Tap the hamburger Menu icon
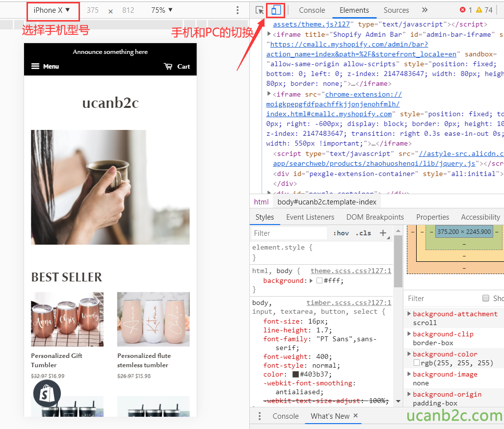The width and height of the screenshot is (504, 429). tap(35, 66)
